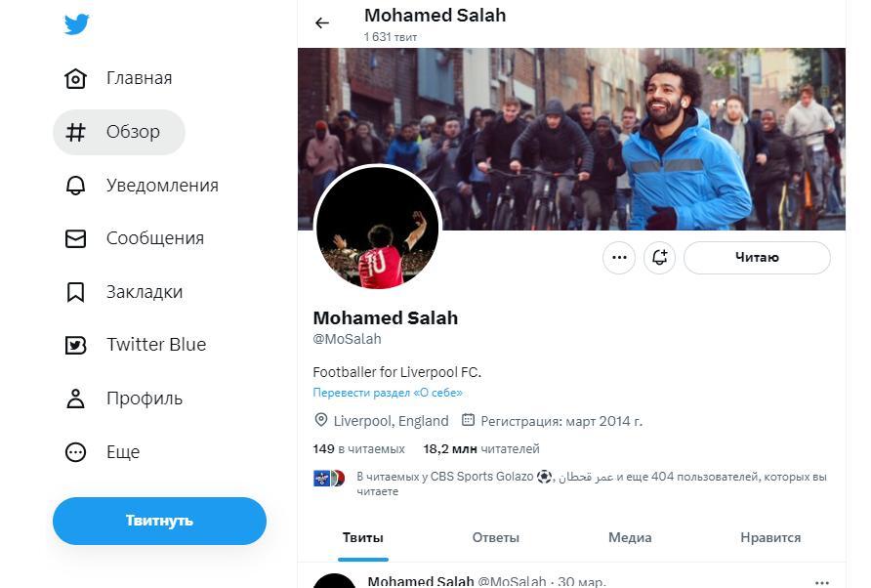
Task: Click Перевести раздел «О себе» link
Action: tap(388, 393)
